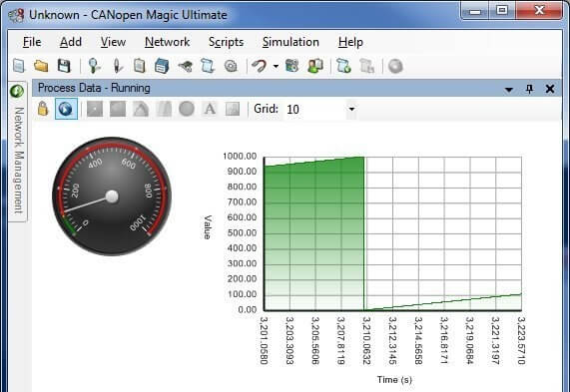Click the 3,210.0632 time axis label
Viewport: 570px width, 392px height.
coord(366,340)
